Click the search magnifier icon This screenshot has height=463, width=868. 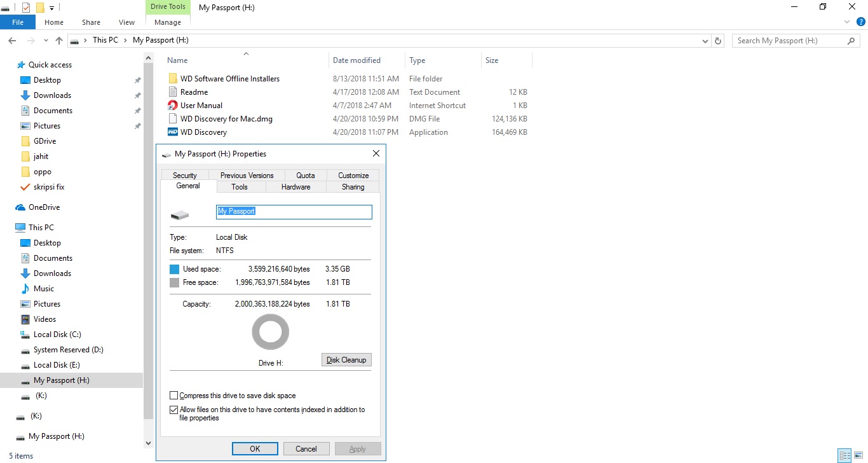(x=851, y=41)
